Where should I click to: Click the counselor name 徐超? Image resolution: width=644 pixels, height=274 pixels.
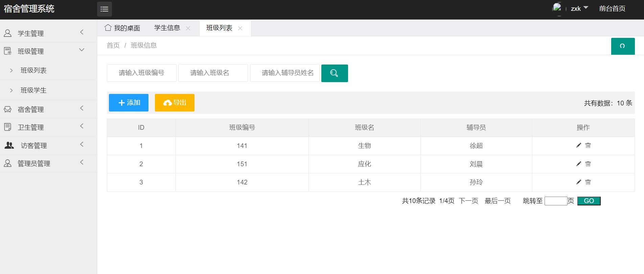(476, 146)
